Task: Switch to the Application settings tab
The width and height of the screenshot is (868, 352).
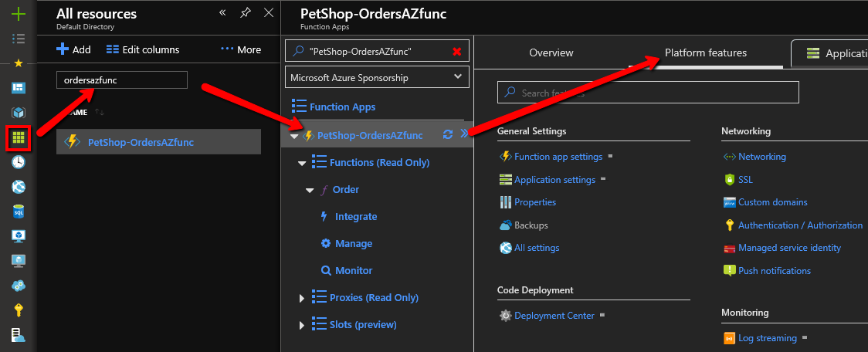Action: tap(830, 54)
